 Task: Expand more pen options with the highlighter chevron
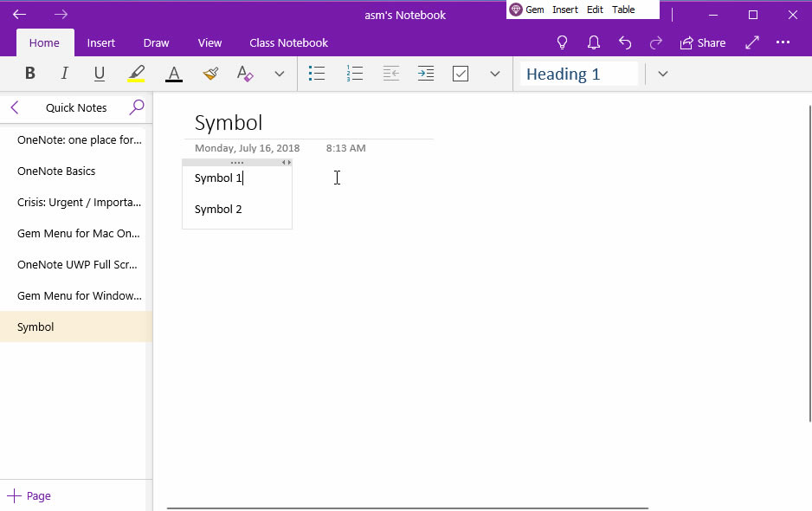(x=279, y=74)
